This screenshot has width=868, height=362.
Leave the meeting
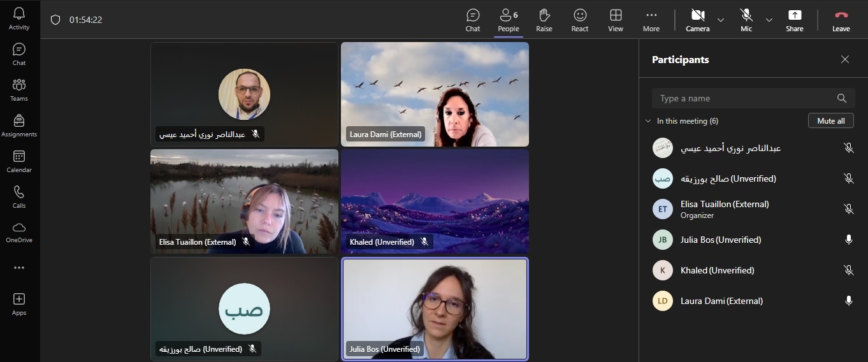(841, 20)
